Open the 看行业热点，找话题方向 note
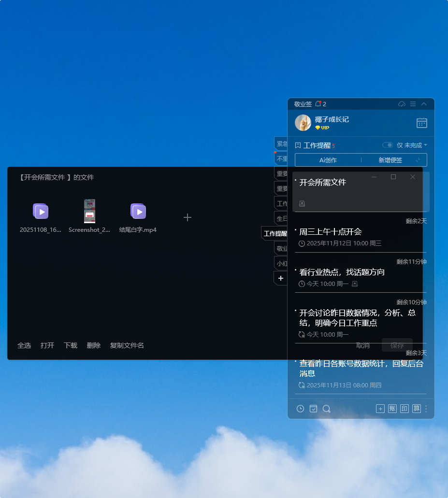The image size is (448, 498). [x=342, y=272]
